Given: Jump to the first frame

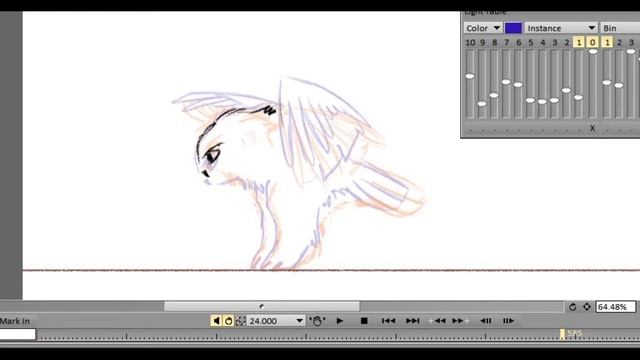Looking at the screenshot, I should tap(388, 321).
